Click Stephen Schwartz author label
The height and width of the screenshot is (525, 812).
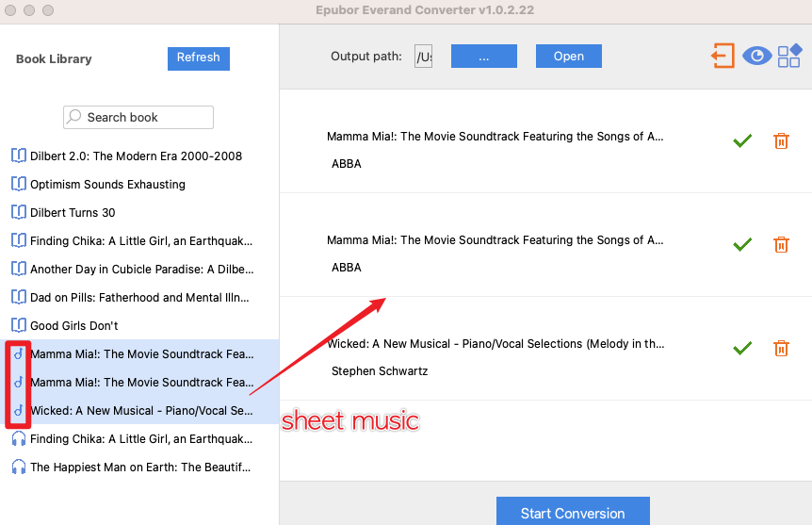pos(380,371)
